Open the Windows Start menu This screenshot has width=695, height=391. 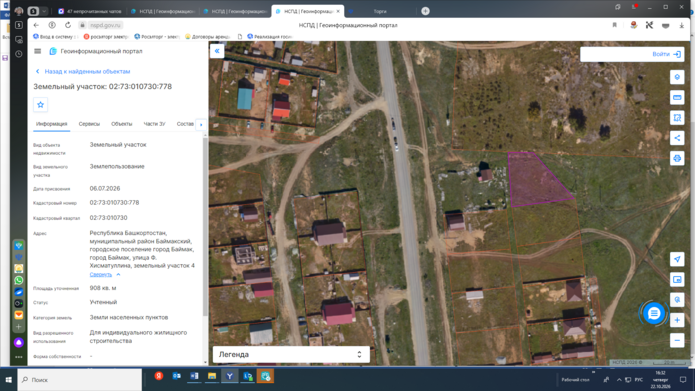(x=8, y=380)
